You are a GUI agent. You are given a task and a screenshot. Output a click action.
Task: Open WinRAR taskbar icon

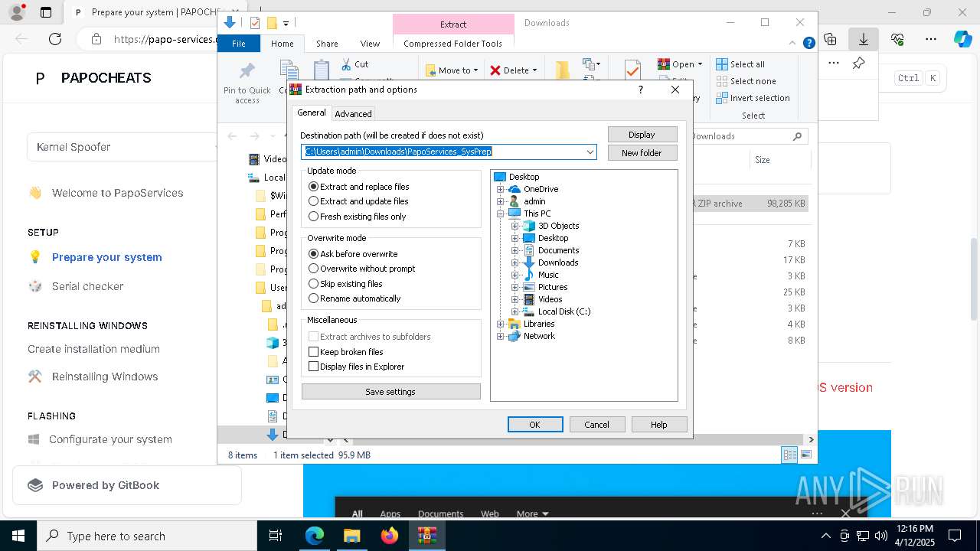coord(427,536)
